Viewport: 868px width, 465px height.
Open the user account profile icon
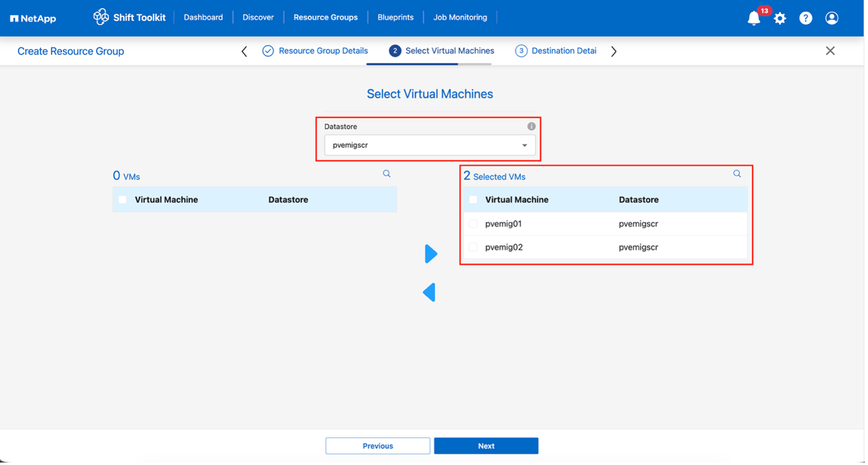832,18
